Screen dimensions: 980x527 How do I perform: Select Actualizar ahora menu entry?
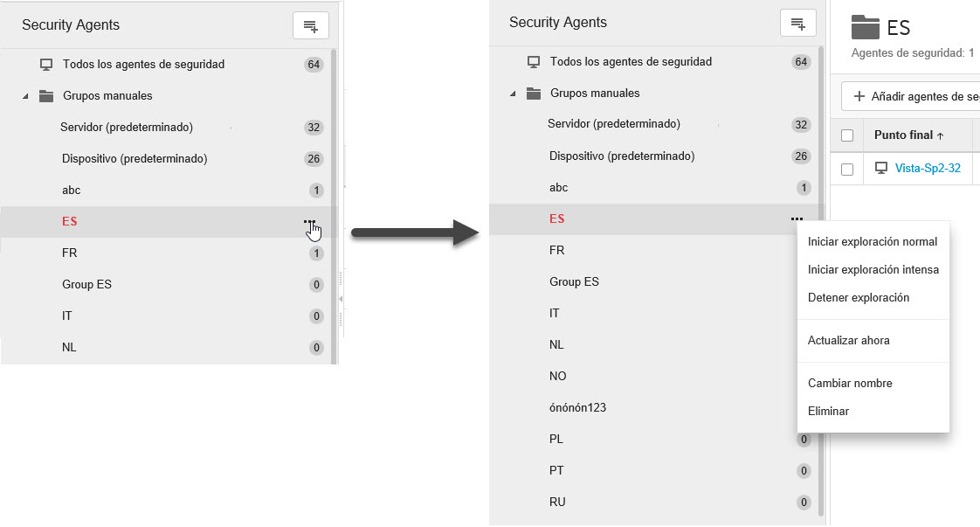pyautogui.click(x=848, y=341)
